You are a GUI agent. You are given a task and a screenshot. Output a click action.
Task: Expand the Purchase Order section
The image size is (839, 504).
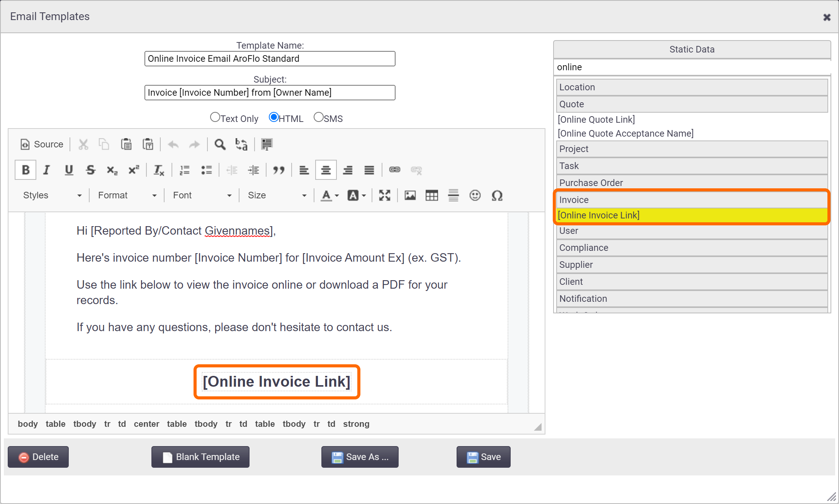point(692,183)
